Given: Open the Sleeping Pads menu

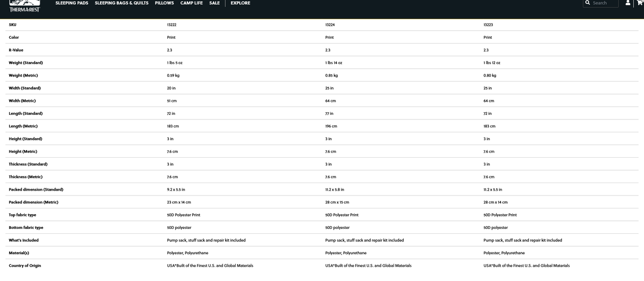Looking at the screenshot, I should click(x=72, y=3).
